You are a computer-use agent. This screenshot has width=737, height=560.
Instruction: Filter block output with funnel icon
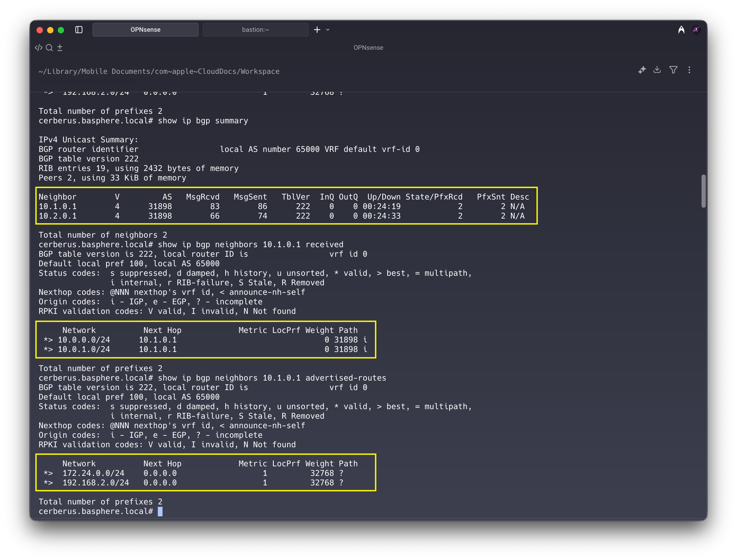tap(673, 70)
